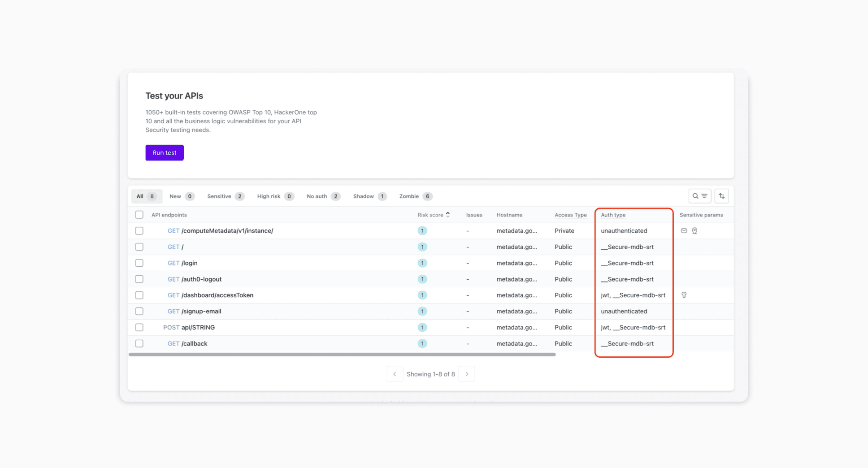Toggle the select-all checkbox in header

139,215
